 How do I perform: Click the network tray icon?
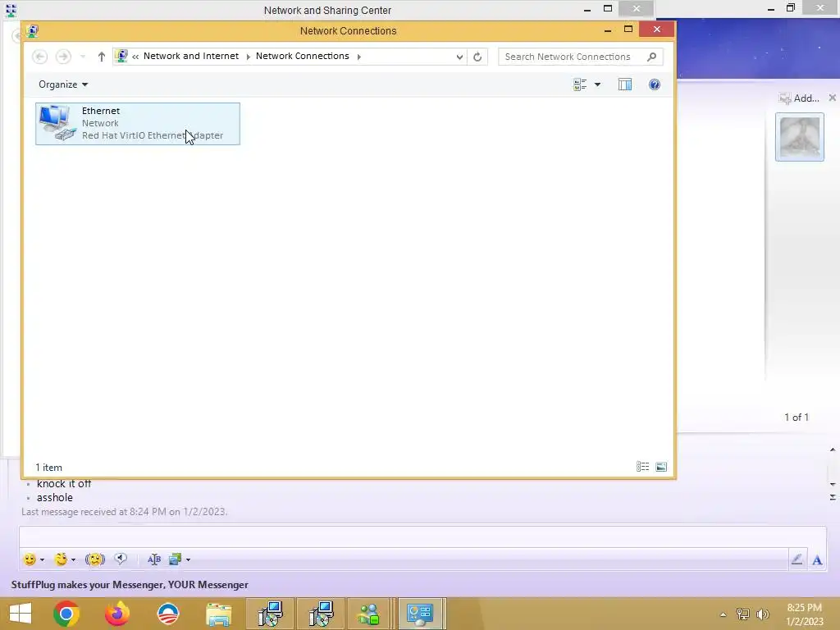[x=742, y=614]
